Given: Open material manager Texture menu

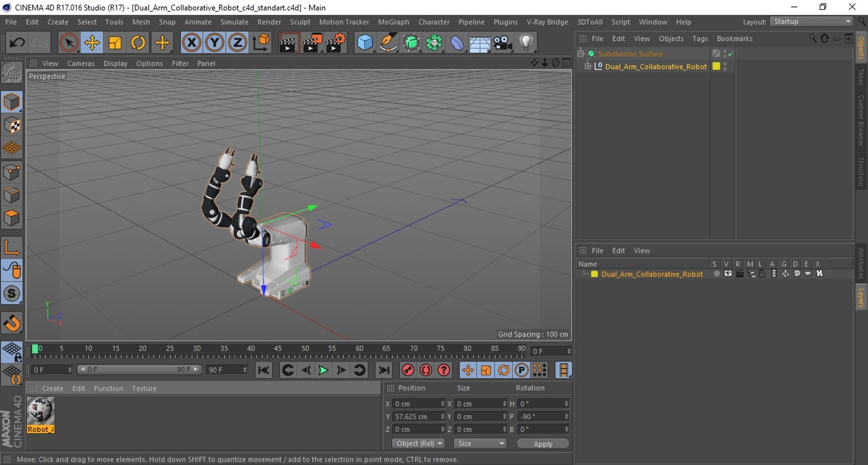Looking at the screenshot, I should (x=144, y=389).
